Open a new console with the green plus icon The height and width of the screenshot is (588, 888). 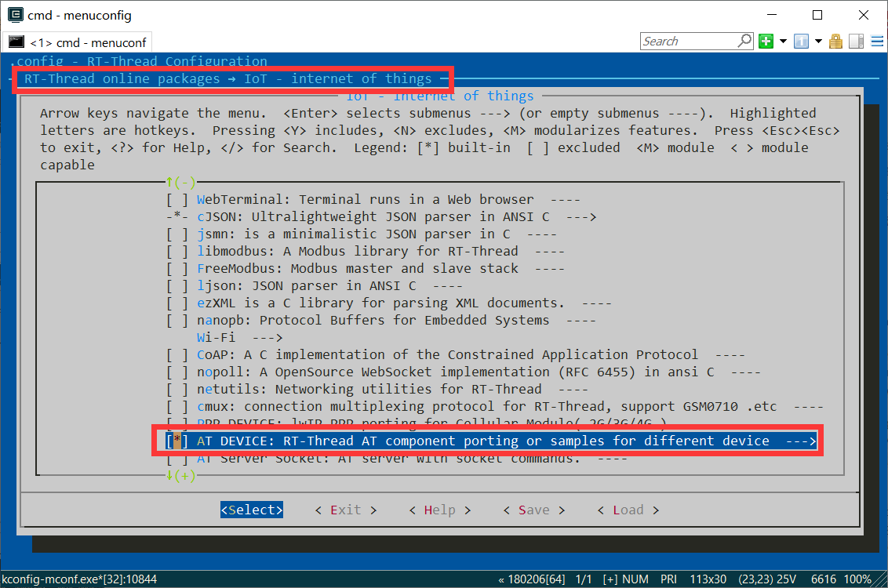[766, 41]
